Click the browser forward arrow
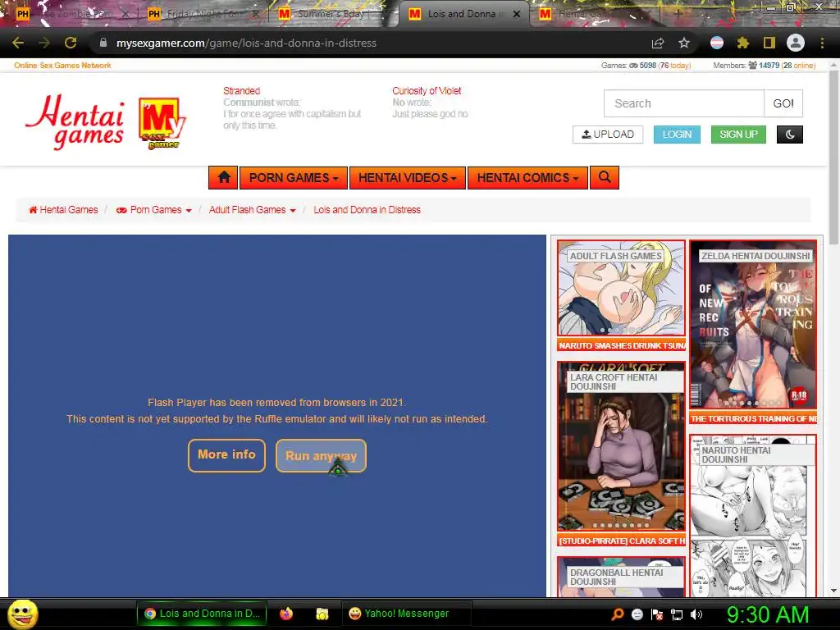The height and width of the screenshot is (630, 840). [44, 43]
